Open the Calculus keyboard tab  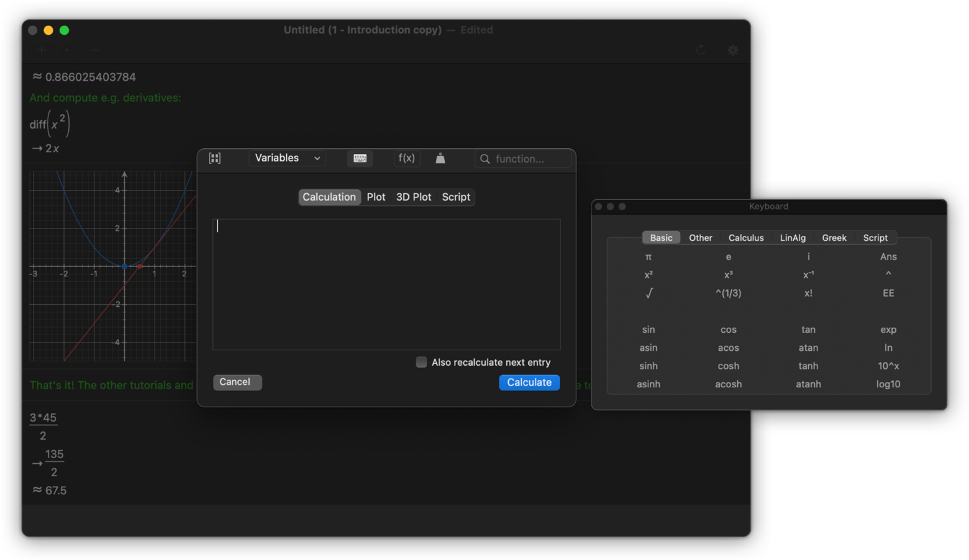coord(745,238)
